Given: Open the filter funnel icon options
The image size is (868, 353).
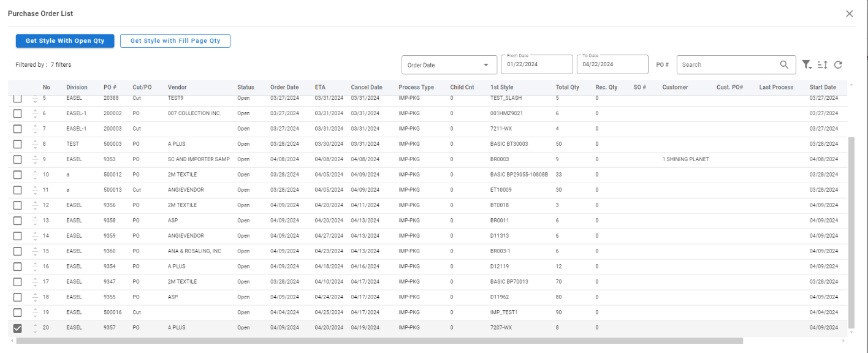Looking at the screenshot, I should coord(807,64).
